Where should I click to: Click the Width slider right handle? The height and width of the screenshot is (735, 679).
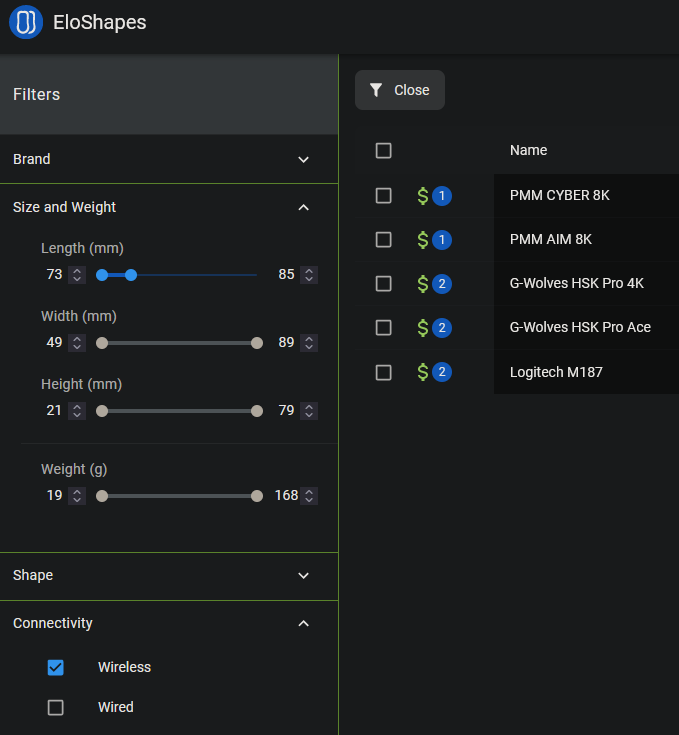point(257,343)
